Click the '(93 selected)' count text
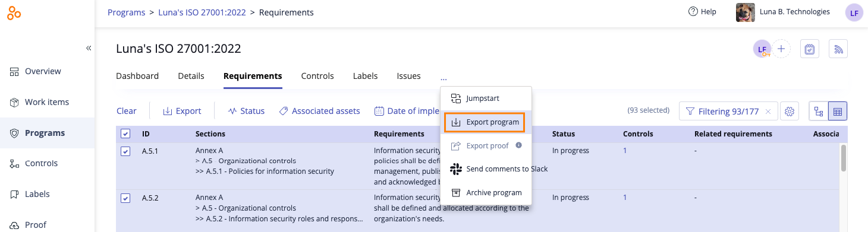Screen dimensions: 868x232 [649, 111]
